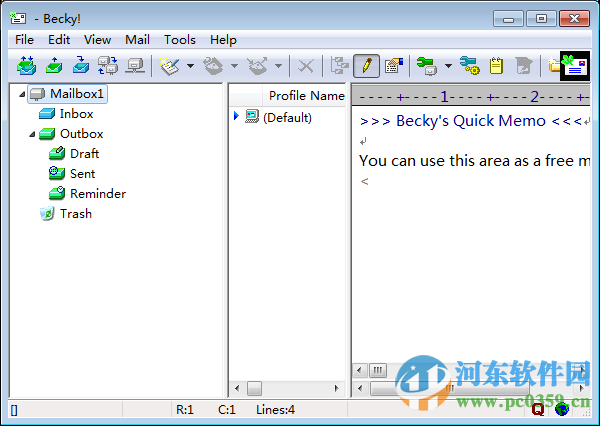Open dropdown arrow beside mailbox settings wrench
Image resolution: width=600 pixels, height=426 pixels.
pyautogui.click(x=448, y=66)
